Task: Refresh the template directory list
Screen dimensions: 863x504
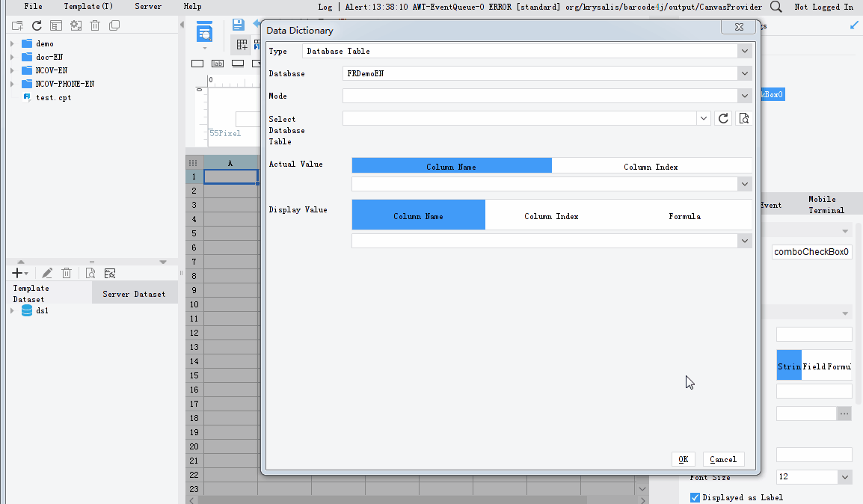Action: (36, 25)
